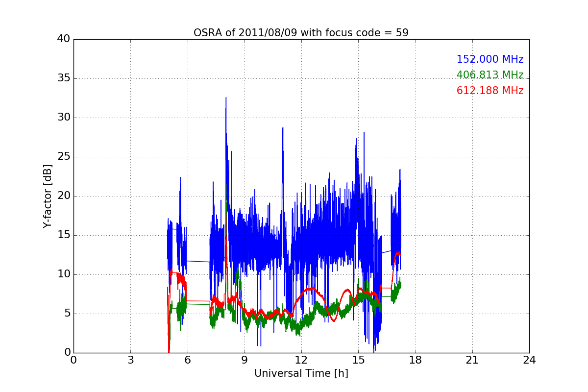Select the green 406.813 MHz legend label
This screenshot has height=392, width=588.
(490, 75)
